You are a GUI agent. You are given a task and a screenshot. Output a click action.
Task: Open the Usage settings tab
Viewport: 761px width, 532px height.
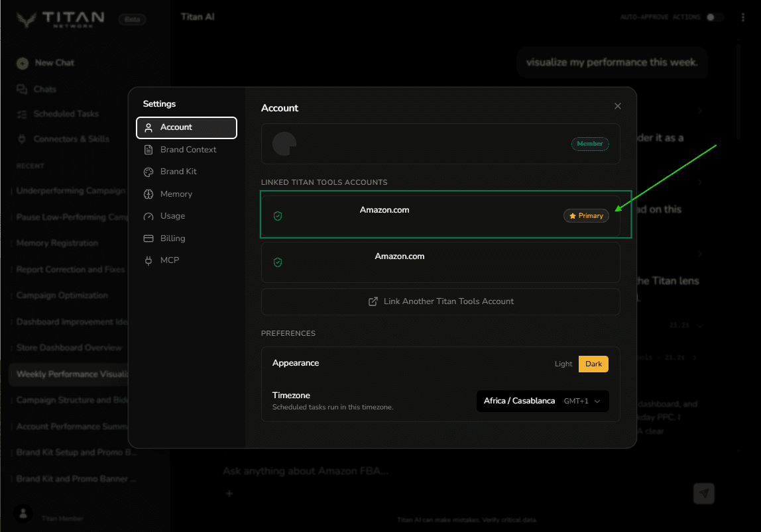tap(186, 216)
